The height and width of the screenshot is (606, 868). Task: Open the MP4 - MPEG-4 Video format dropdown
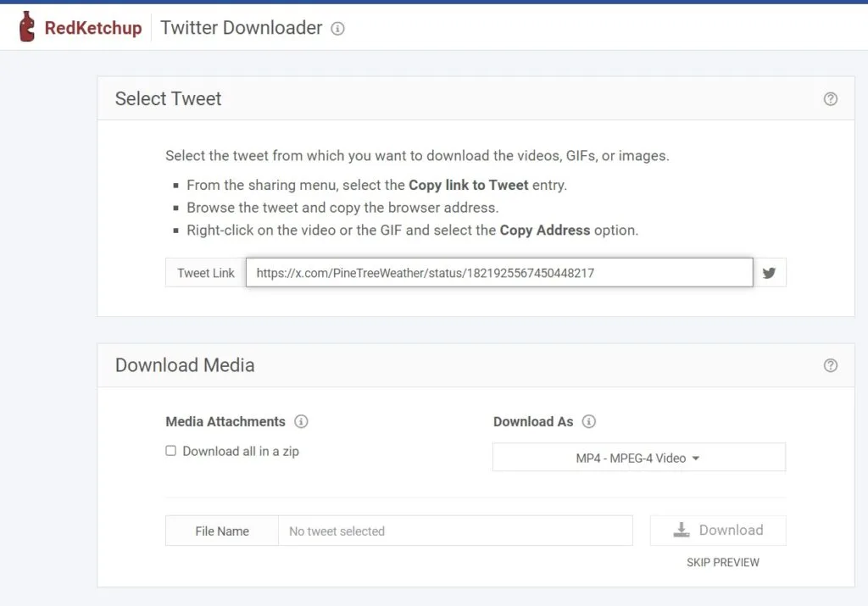tap(638, 457)
